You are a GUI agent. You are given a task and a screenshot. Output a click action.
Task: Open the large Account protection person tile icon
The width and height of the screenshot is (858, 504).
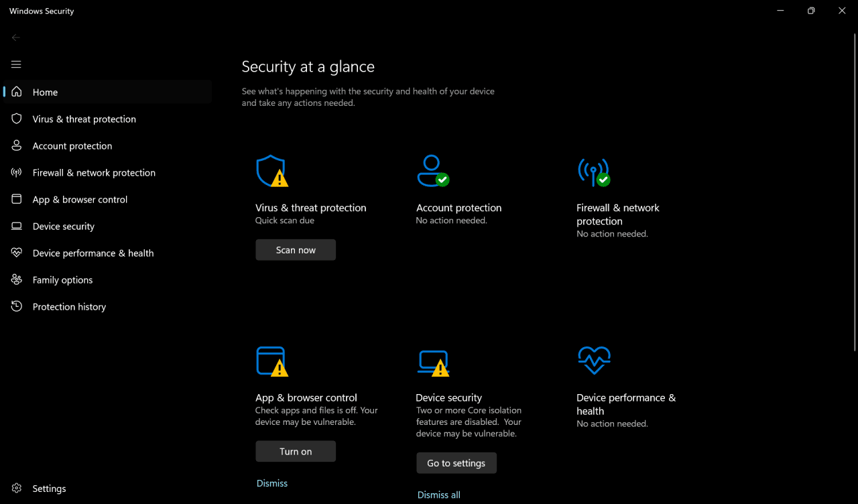click(433, 171)
